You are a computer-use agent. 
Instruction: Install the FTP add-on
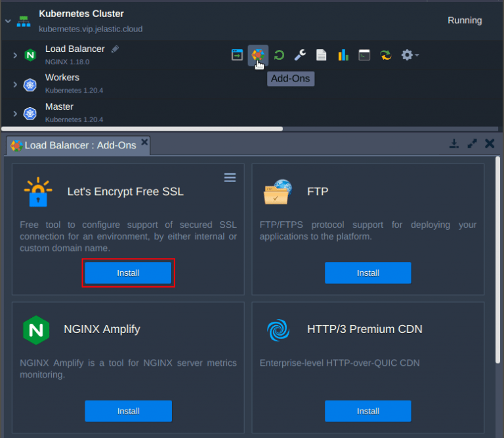tap(367, 273)
